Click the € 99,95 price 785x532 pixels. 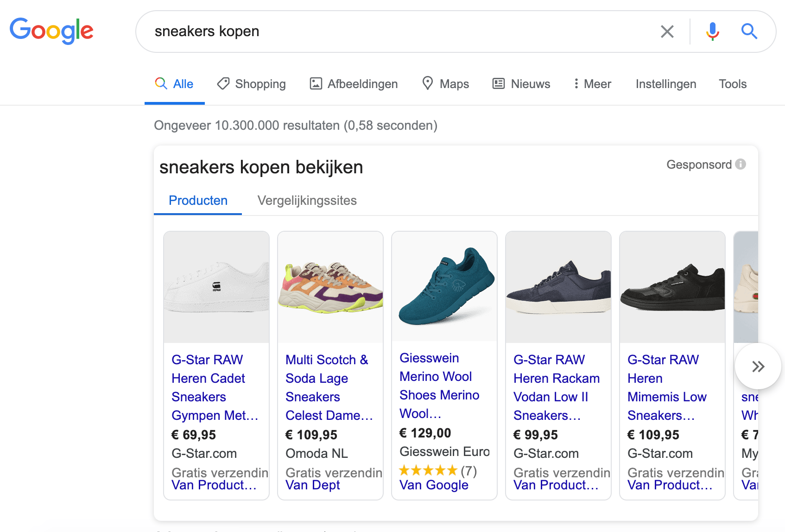click(x=536, y=435)
